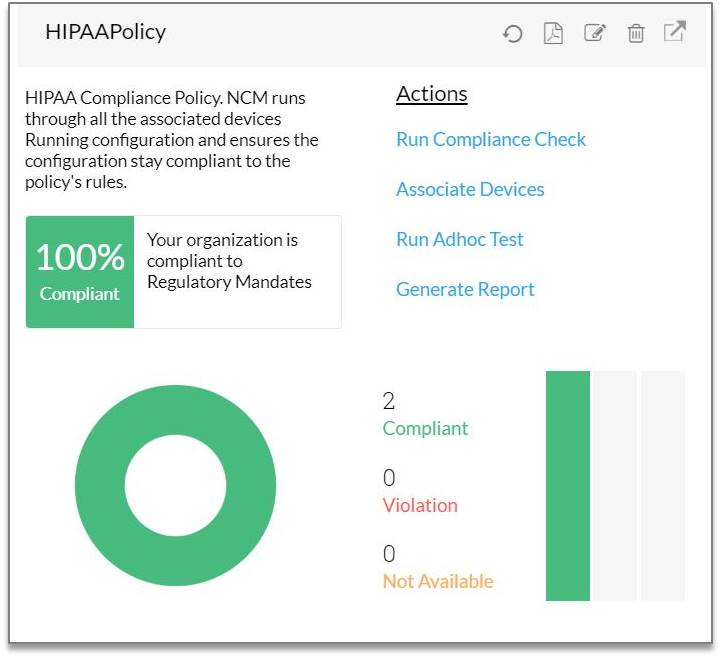Click the green compliance donut chart
This screenshot has height=658, width=721.
pyautogui.click(x=175, y=486)
